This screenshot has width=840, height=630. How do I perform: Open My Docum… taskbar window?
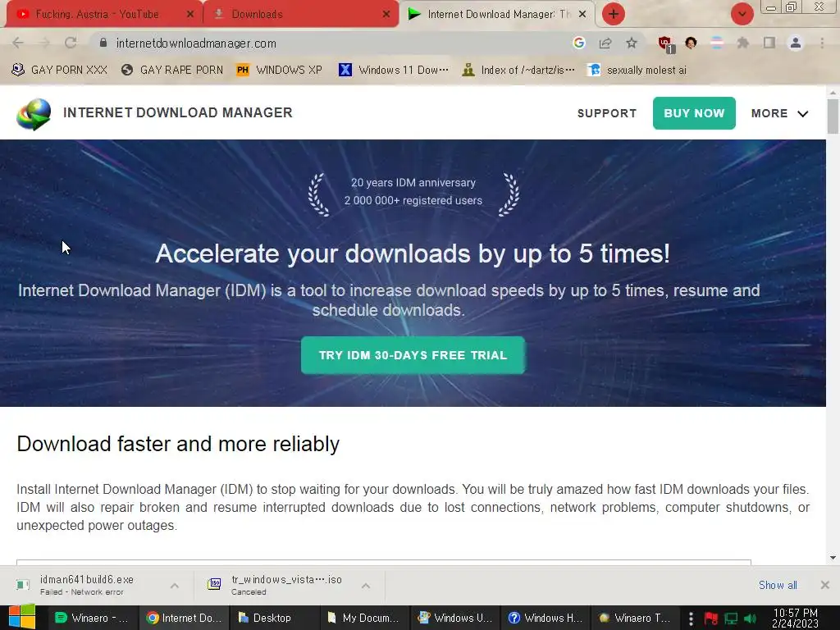coord(364,618)
